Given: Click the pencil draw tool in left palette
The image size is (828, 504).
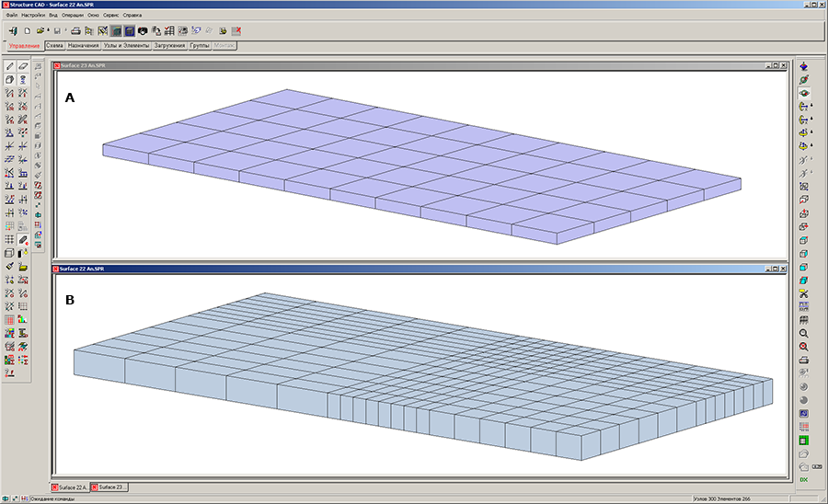Looking at the screenshot, I should [x=9, y=66].
